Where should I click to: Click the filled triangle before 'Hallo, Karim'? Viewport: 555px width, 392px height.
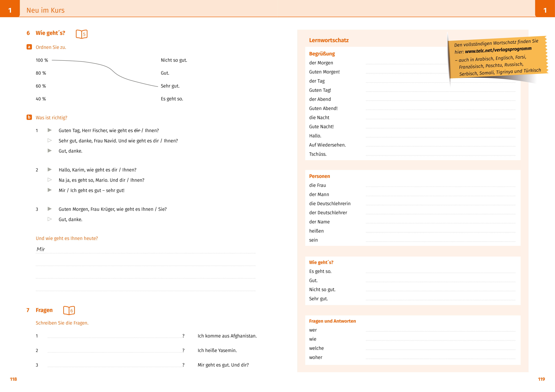pyautogui.click(x=50, y=169)
